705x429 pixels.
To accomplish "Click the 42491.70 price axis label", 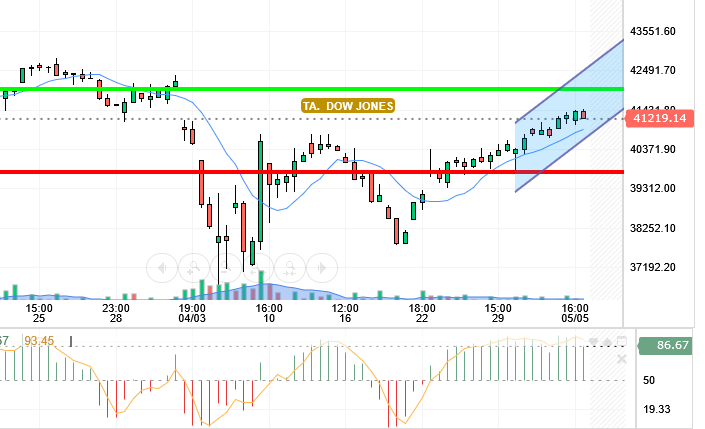I will (x=653, y=71).
